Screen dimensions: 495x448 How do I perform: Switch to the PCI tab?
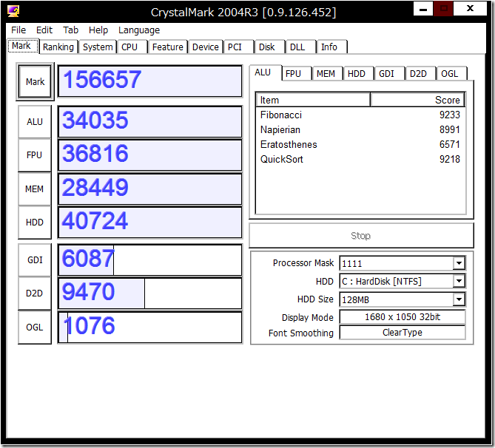tap(238, 47)
